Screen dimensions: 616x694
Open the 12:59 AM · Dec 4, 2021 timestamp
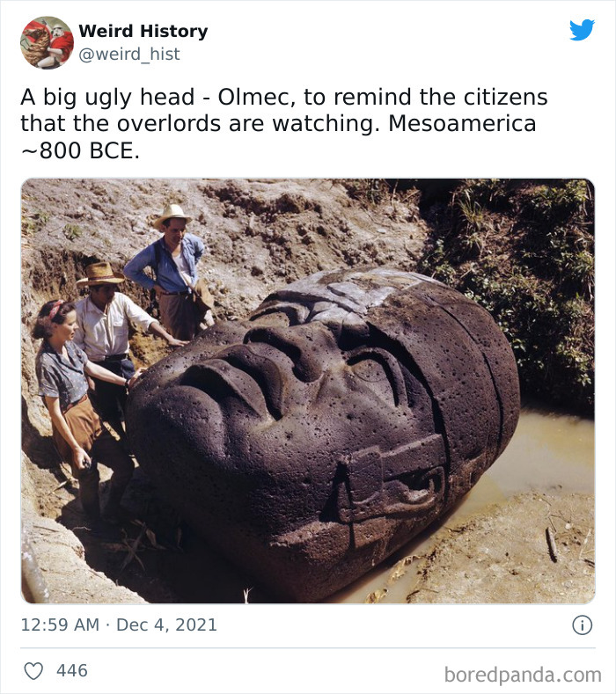tap(119, 625)
